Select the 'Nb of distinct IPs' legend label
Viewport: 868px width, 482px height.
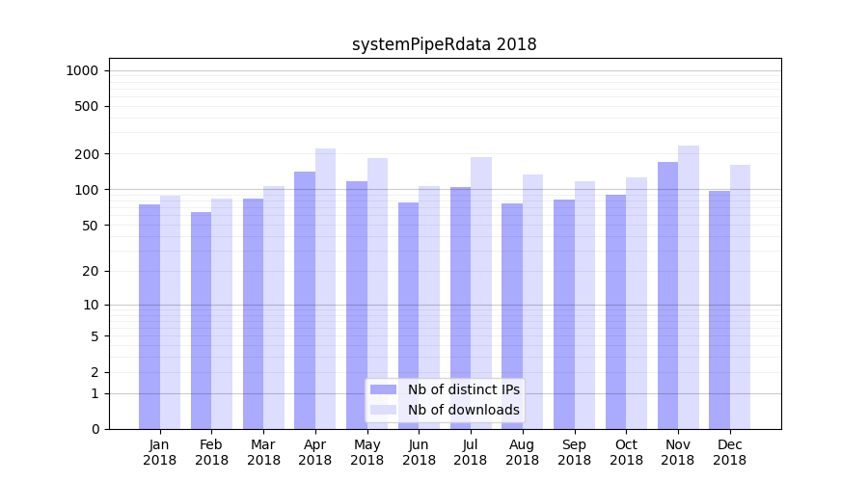tap(463, 389)
